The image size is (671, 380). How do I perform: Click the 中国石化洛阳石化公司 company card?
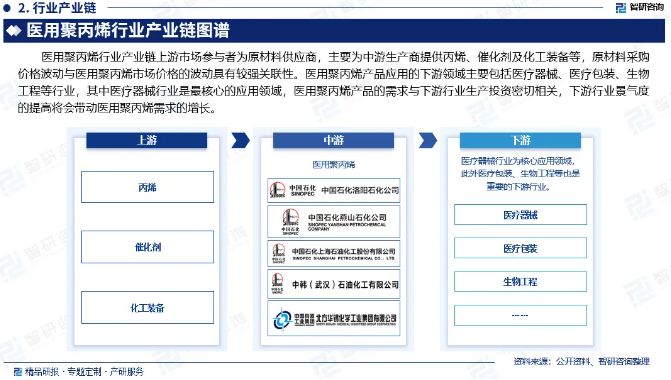[334, 190]
